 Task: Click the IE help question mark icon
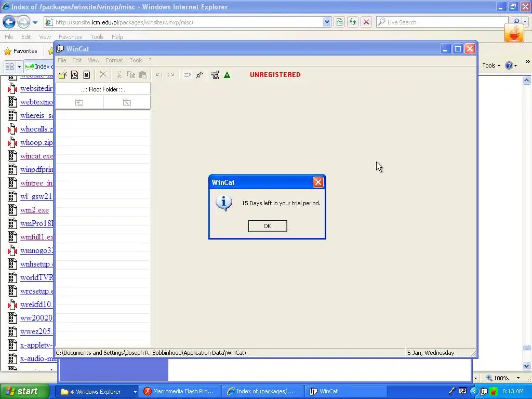(509, 65)
